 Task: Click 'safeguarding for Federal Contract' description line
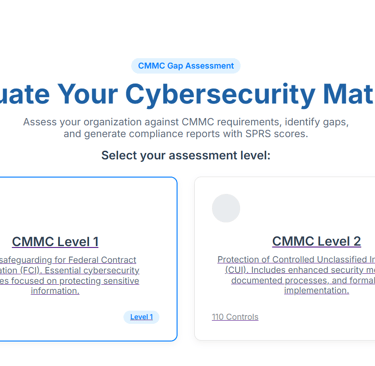click(68, 260)
